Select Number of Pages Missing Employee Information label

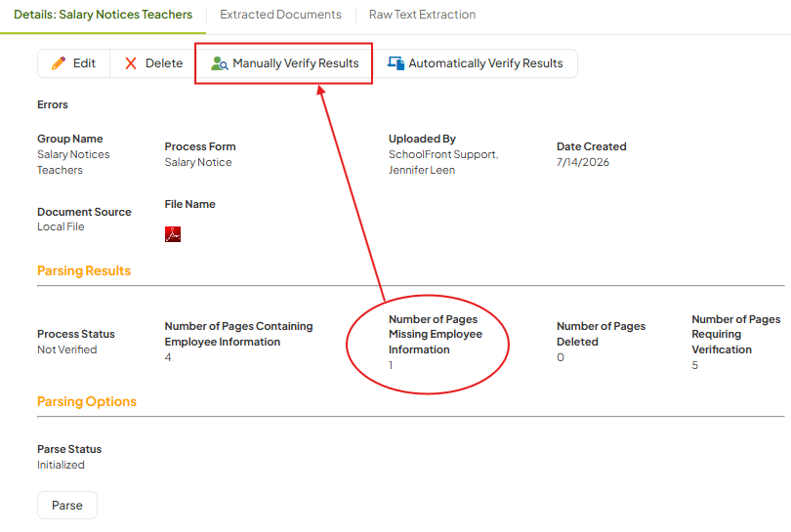436,334
